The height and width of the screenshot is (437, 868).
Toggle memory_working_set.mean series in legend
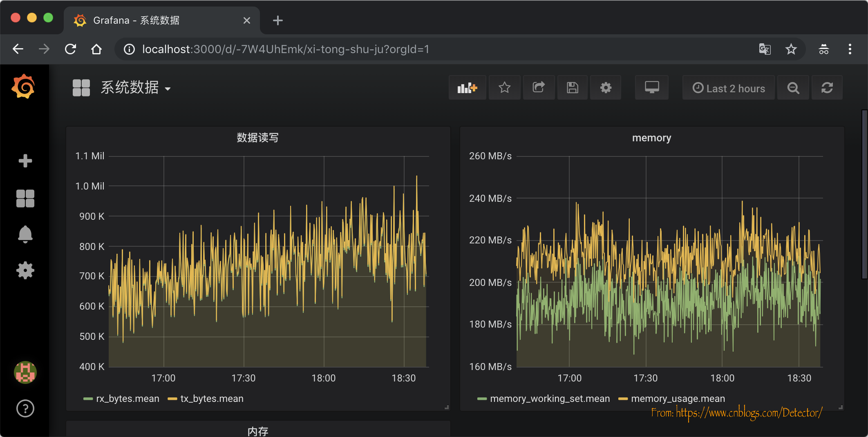point(550,399)
